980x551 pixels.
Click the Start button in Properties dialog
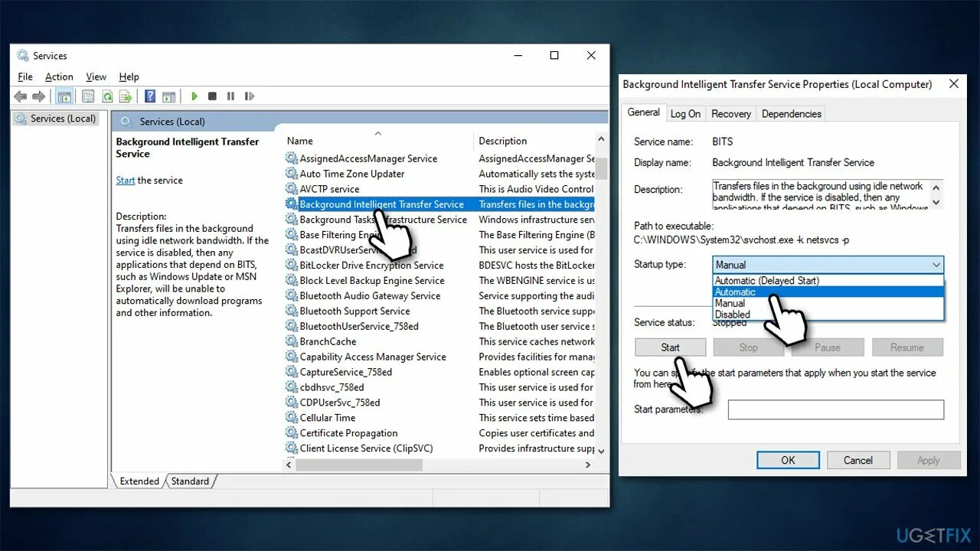[x=670, y=347]
